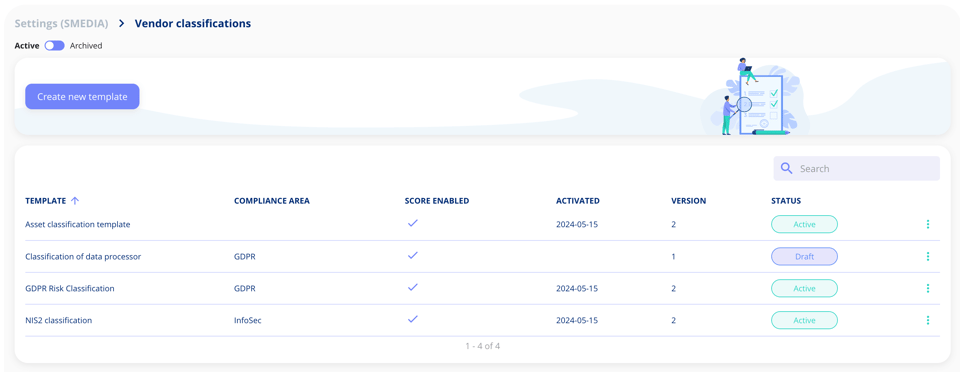Open Classification of data processor template
The height and width of the screenshot is (372, 960).
click(83, 256)
